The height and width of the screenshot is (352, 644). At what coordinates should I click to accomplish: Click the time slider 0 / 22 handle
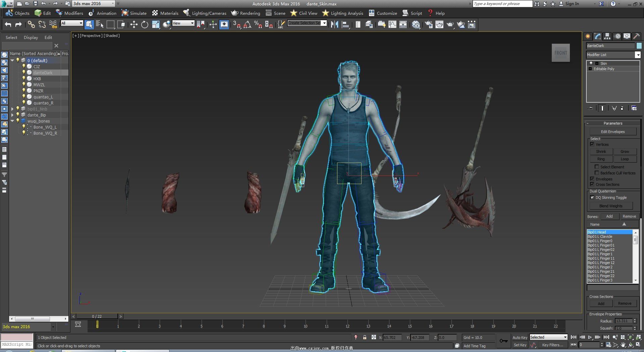97,316
